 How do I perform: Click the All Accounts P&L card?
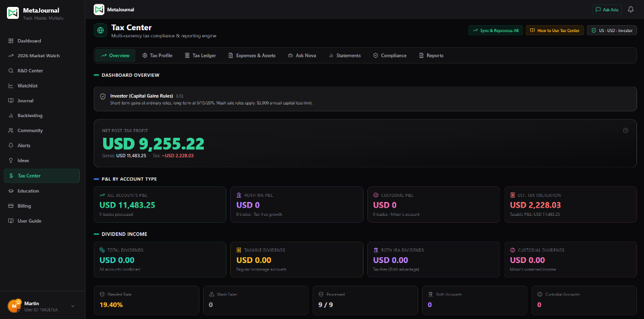click(x=160, y=204)
